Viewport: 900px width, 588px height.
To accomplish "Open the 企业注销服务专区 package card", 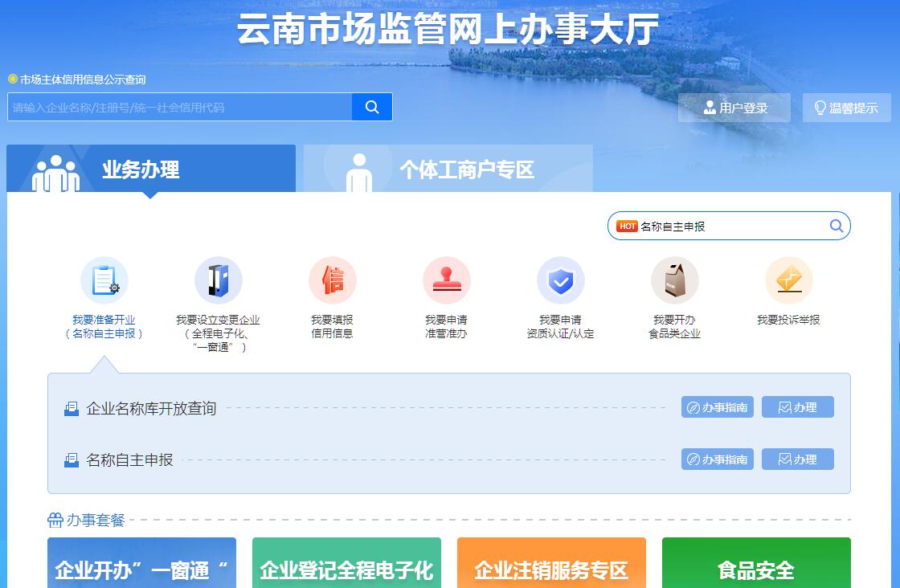I will pos(551,563).
